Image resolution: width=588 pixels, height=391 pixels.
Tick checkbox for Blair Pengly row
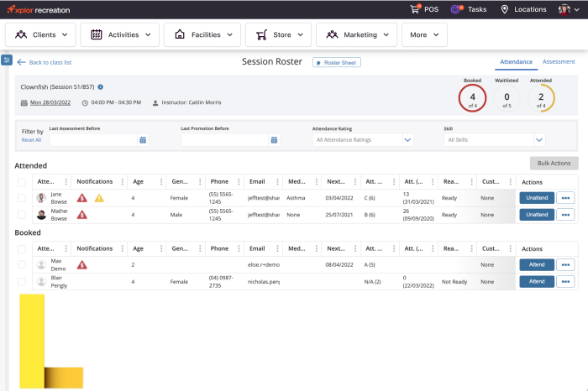[22, 281]
